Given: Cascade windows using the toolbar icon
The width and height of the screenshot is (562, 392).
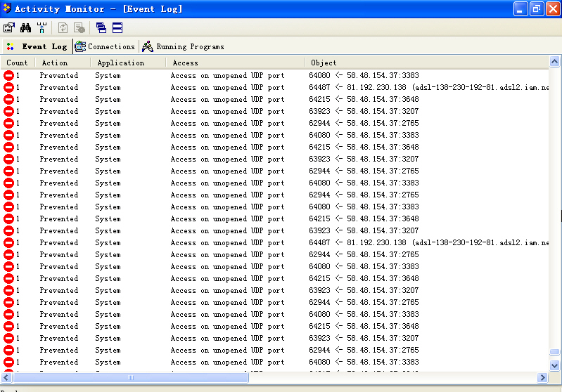Looking at the screenshot, I should click(101, 27).
